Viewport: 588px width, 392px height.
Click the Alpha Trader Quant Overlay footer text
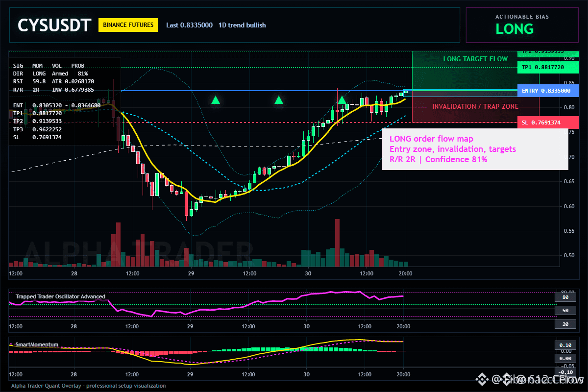89,386
